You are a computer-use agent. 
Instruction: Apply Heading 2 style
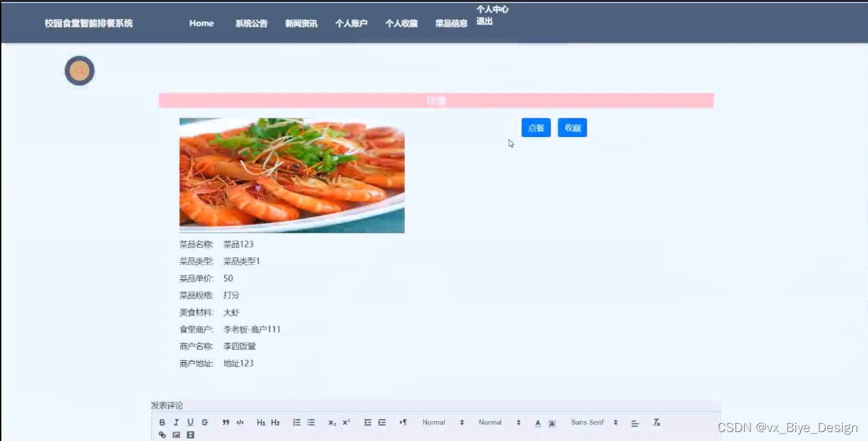pyautogui.click(x=275, y=423)
